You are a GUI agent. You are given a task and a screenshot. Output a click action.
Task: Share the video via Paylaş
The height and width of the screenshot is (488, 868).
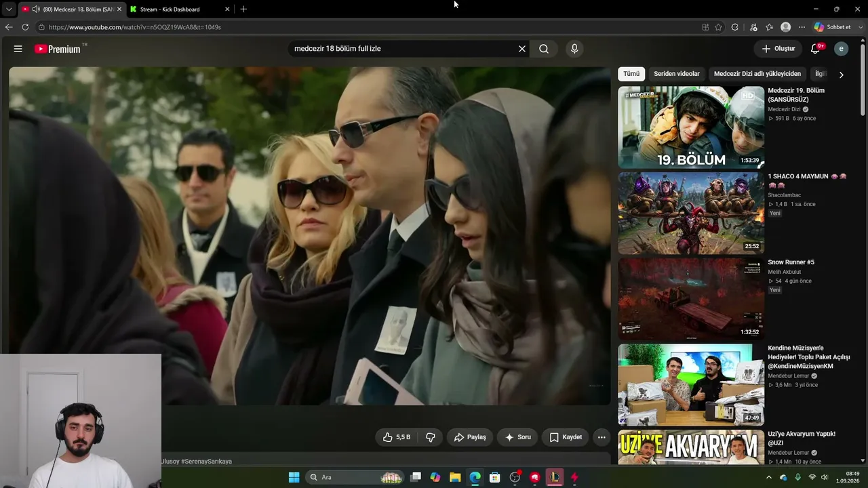click(470, 437)
